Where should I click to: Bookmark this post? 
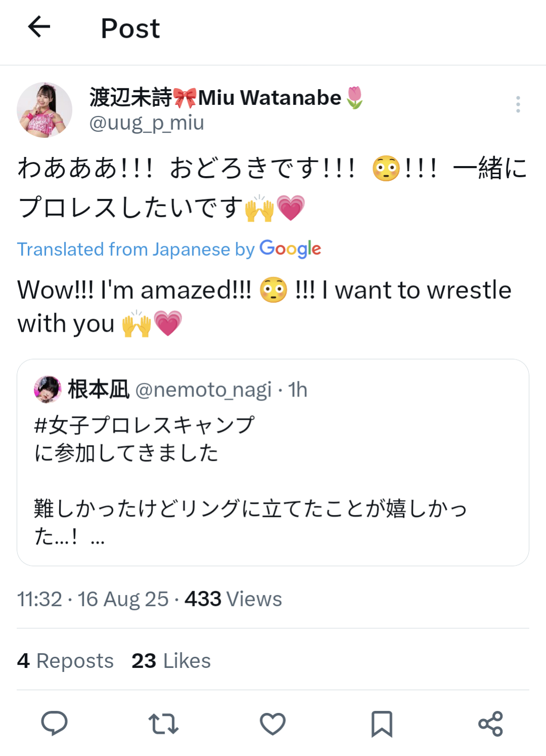coord(382,724)
